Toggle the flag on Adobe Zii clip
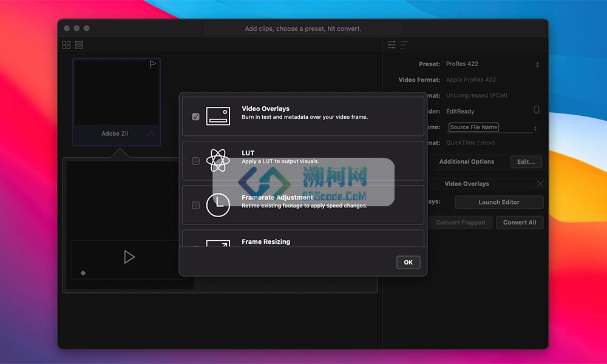Image resolution: width=607 pixels, height=364 pixels. 152,64
